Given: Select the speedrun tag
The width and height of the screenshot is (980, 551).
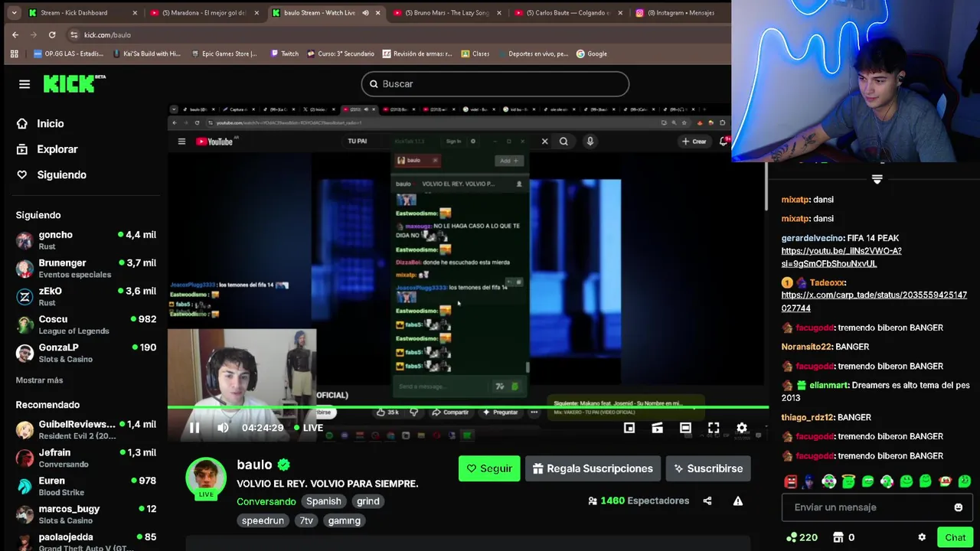Looking at the screenshot, I should (x=263, y=520).
